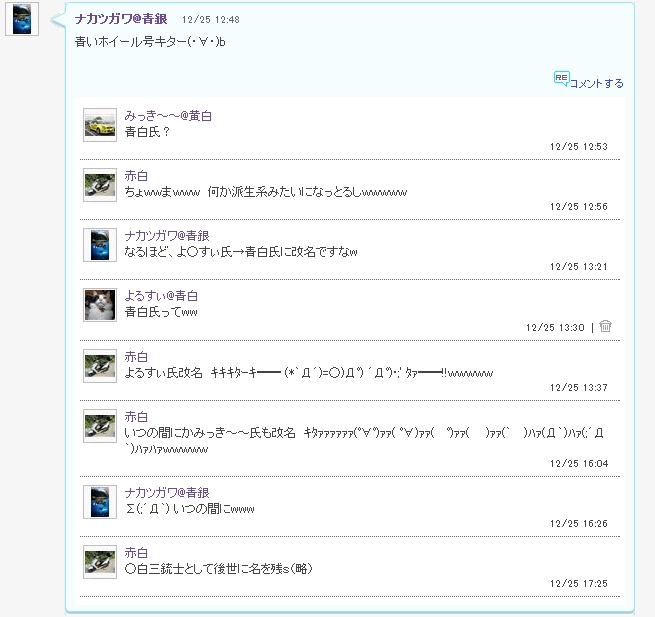This screenshot has height=617, width=655.
Task: Click the yellow car avatar of みっき
Action: pyautogui.click(x=100, y=125)
